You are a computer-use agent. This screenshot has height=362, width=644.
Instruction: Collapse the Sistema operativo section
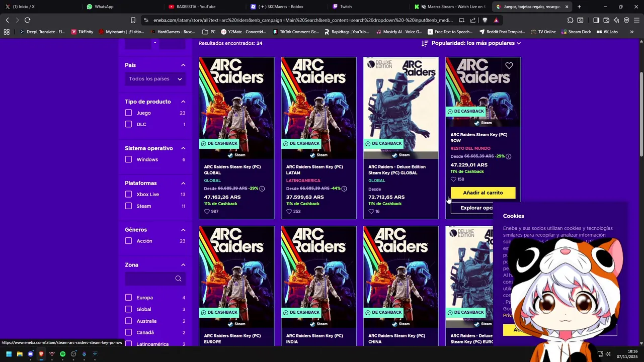pyautogui.click(x=183, y=148)
